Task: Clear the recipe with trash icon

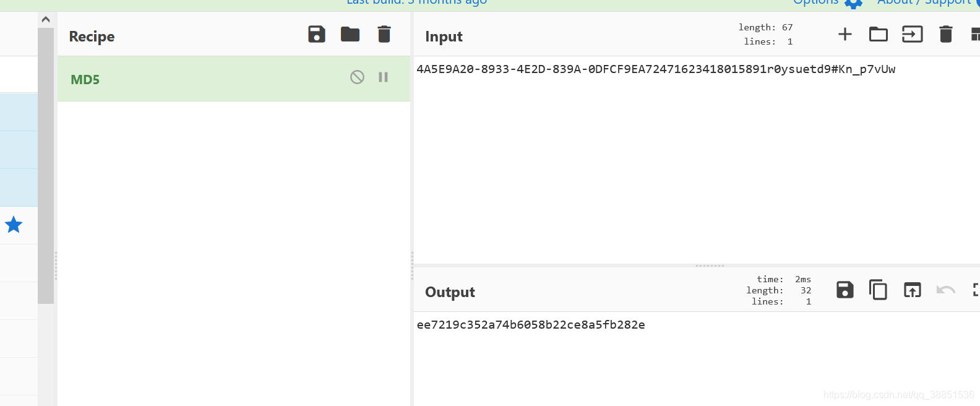Action: [x=384, y=34]
